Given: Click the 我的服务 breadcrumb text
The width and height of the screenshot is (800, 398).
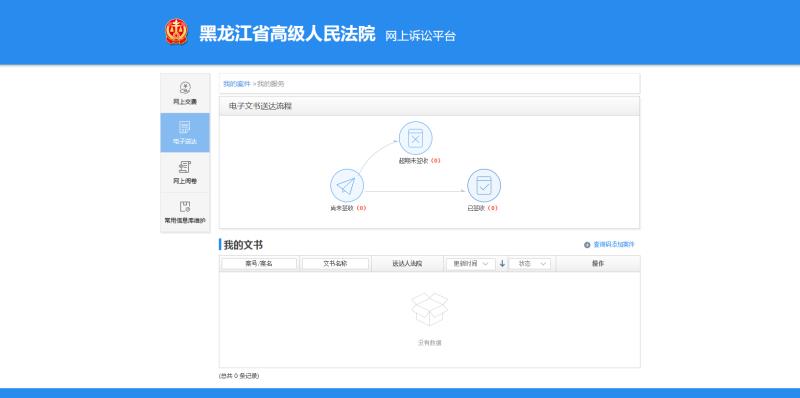Looking at the screenshot, I should 270,84.
